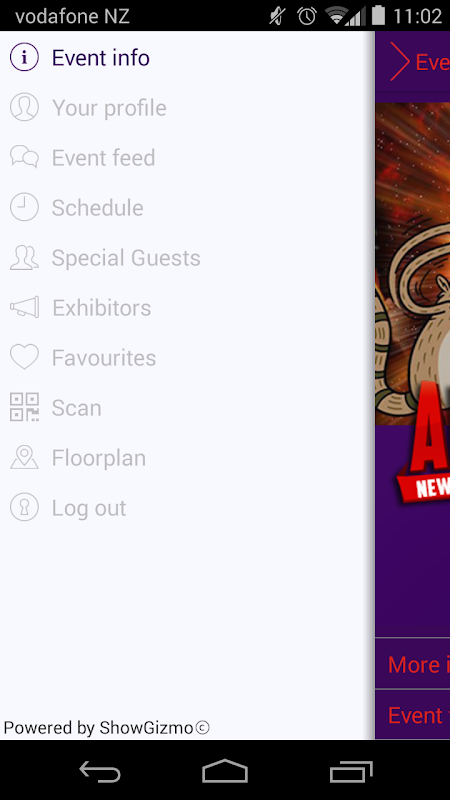Screen dimensions: 450x800
Task: Tap the Log out keyhole icon
Action: (x=24, y=507)
